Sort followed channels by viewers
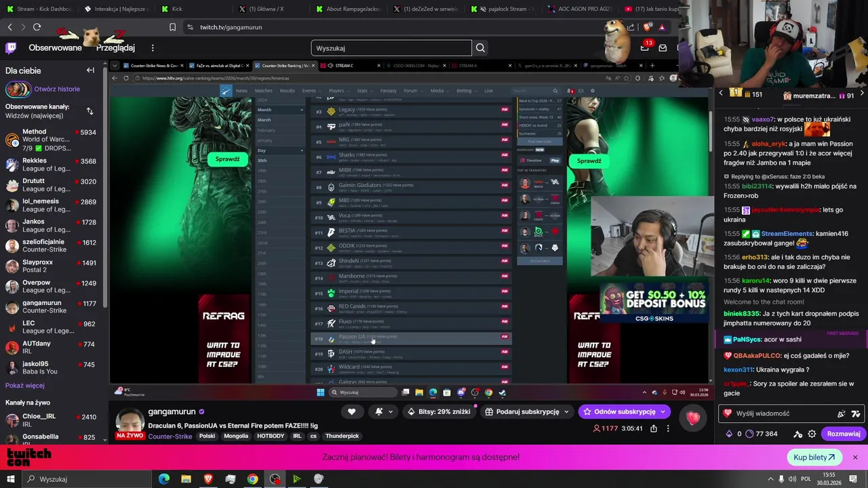Image resolution: width=868 pixels, height=488 pixels. pyautogui.click(x=90, y=111)
